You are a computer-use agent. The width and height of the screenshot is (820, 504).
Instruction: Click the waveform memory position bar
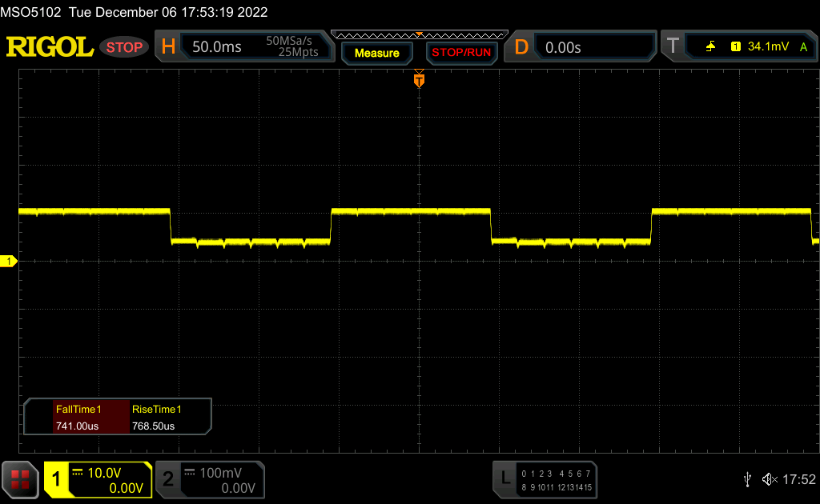tap(419, 34)
